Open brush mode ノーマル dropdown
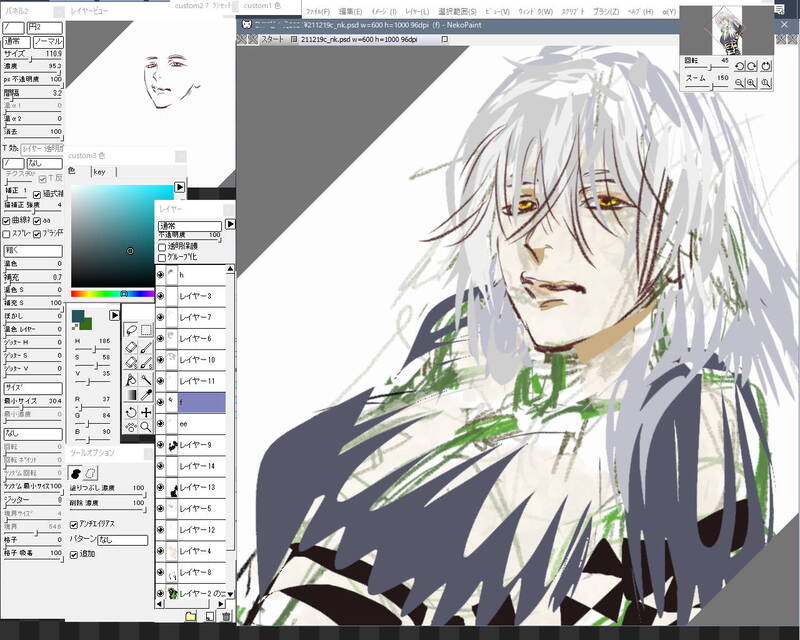Image resolution: width=800 pixels, height=640 pixels. [48, 41]
